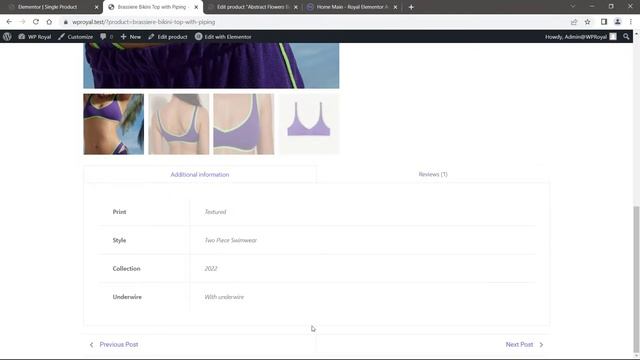
Task: Close the Edit product Abstract Flowers tab
Action: 296,7
